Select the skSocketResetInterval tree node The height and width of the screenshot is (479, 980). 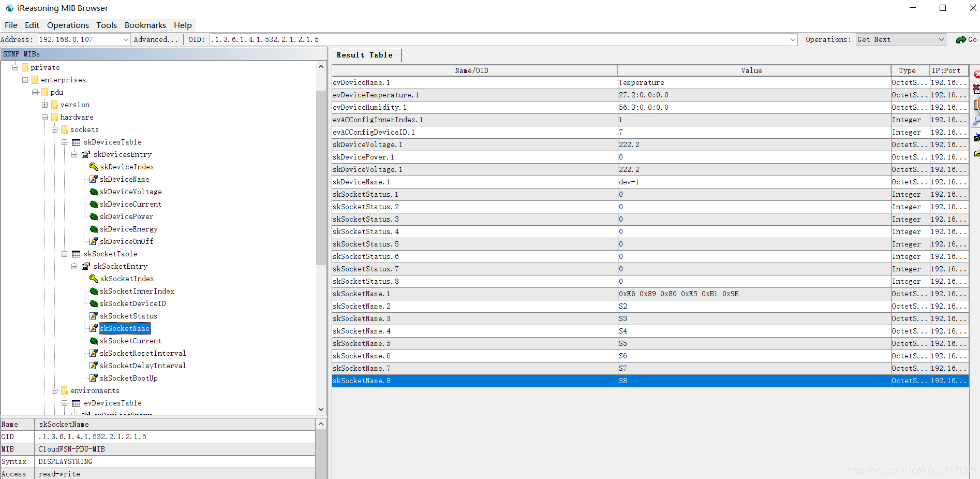143,353
